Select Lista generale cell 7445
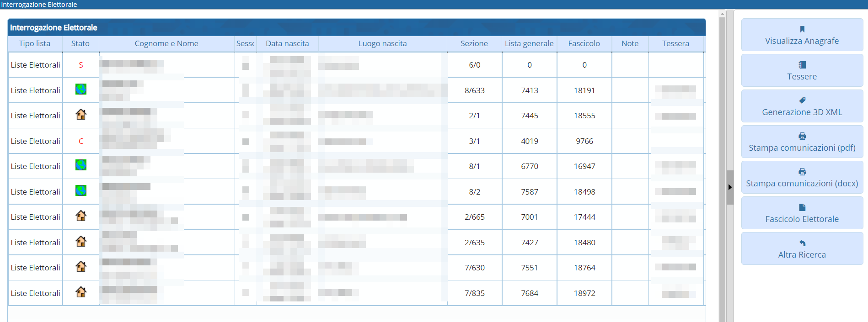Screen dimensions: 868x322 pyautogui.click(x=530, y=116)
